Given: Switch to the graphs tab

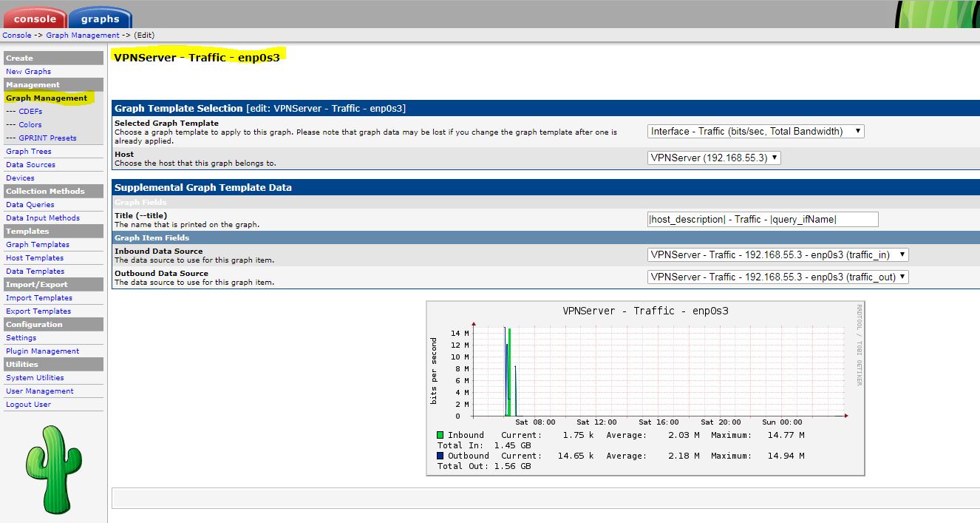Looking at the screenshot, I should coord(101,18).
